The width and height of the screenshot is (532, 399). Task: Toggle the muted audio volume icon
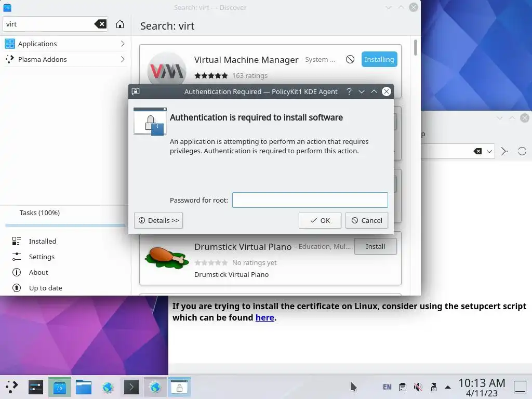(x=418, y=387)
